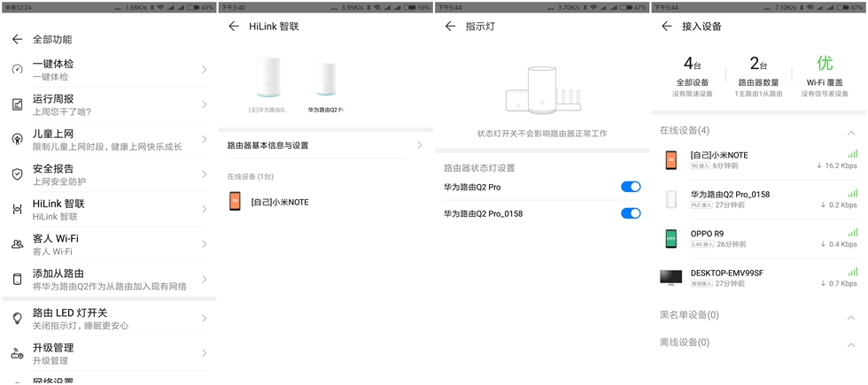Tap the 添加从路由 router icon
Screen dimensions: 868x385
pos(17,279)
